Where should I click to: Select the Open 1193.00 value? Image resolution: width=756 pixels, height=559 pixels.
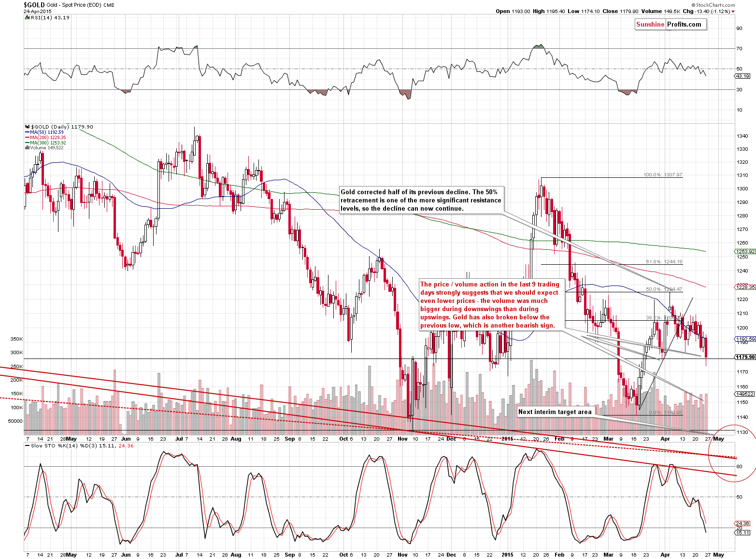coord(513,11)
